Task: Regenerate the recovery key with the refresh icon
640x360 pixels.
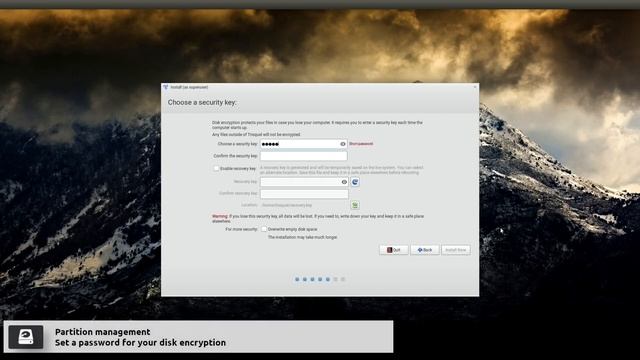Action: click(355, 182)
